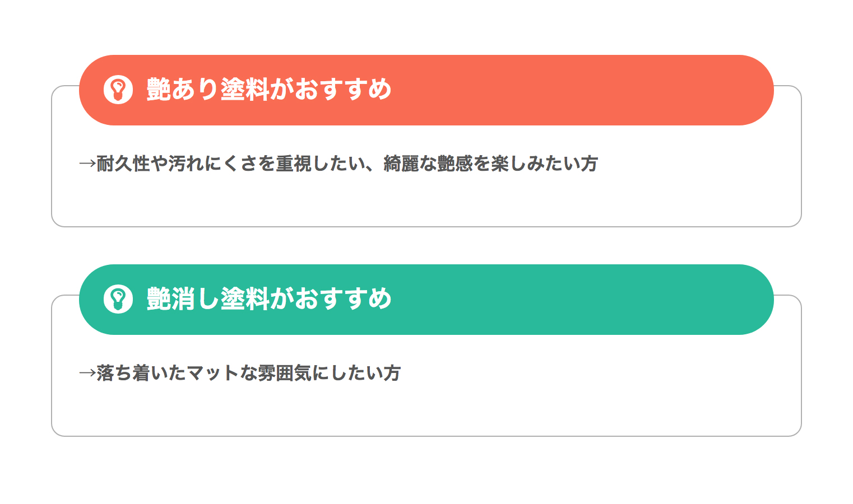Click the lightbulb icon in the green header

pyautogui.click(x=118, y=299)
